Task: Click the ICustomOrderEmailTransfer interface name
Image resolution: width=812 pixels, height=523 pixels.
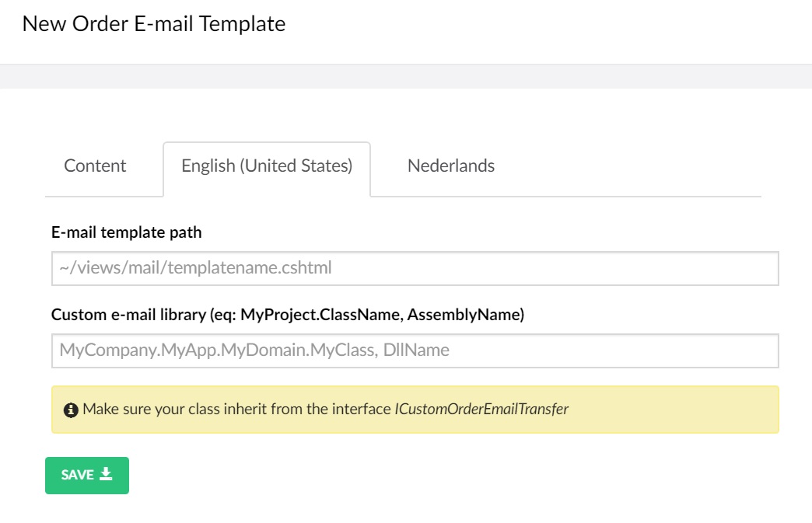Action: [481, 410]
